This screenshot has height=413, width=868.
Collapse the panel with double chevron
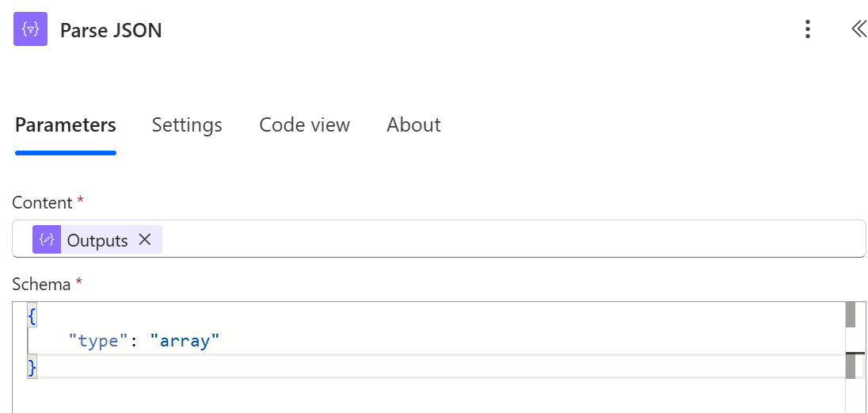[x=858, y=30]
